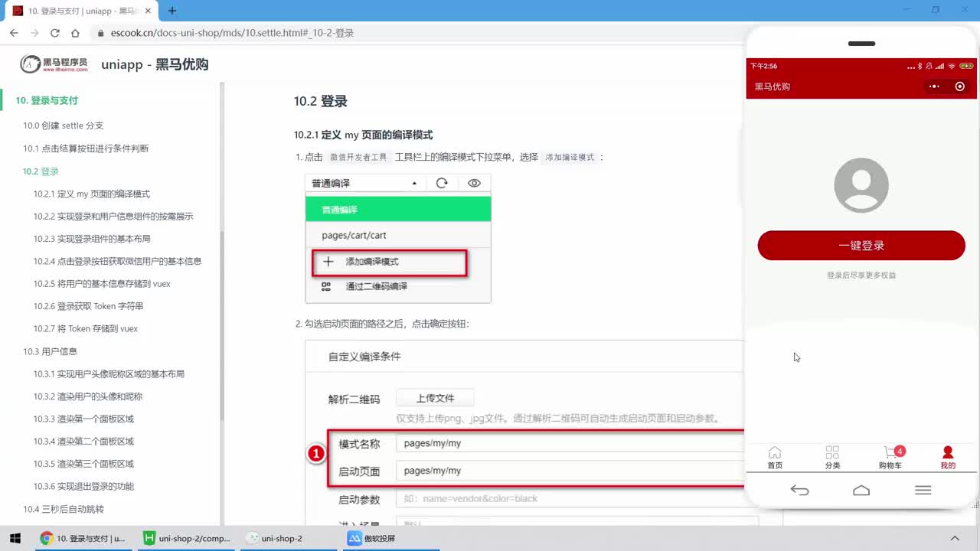The image size is (980, 551).
Task: Click the 一键登录 button
Action: coord(861,246)
